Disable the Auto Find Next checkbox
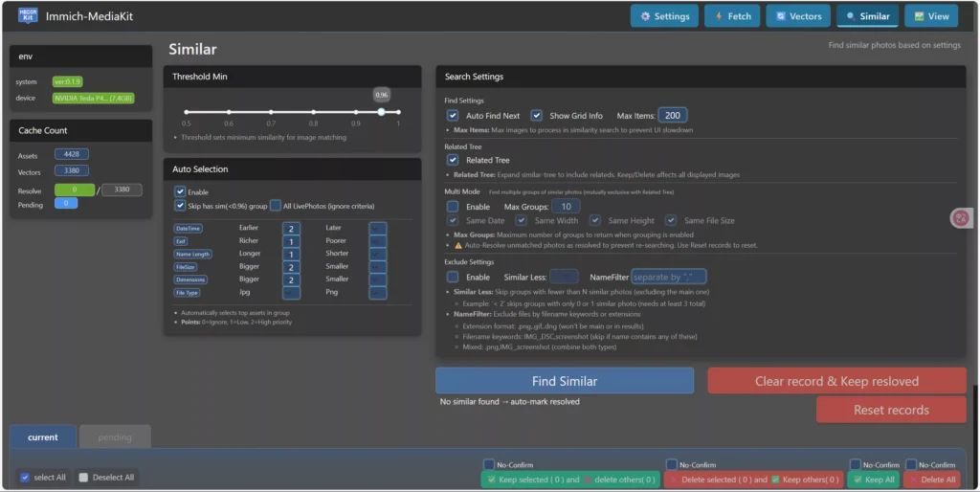Screen dimensions: 980x492 click(453, 116)
